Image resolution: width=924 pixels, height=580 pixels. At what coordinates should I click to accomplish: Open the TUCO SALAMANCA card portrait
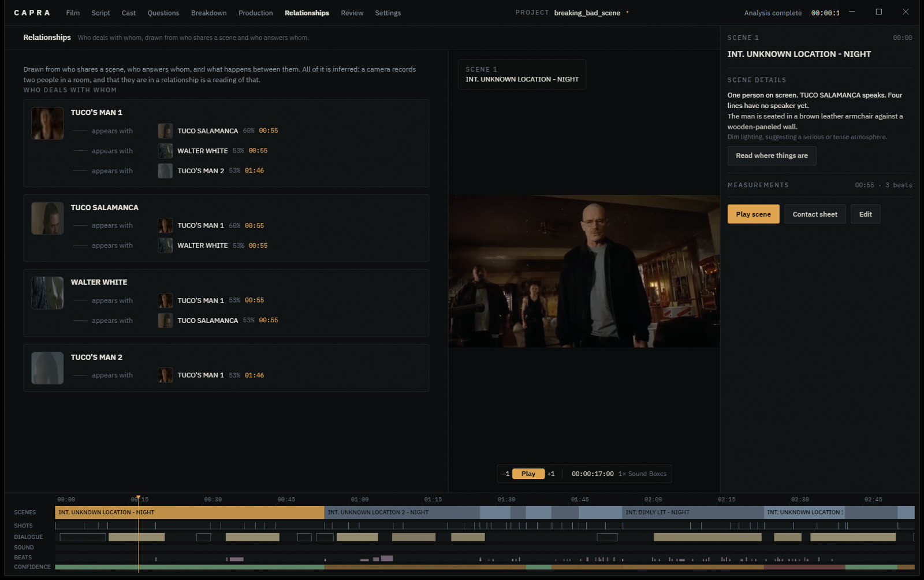[47, 218]
